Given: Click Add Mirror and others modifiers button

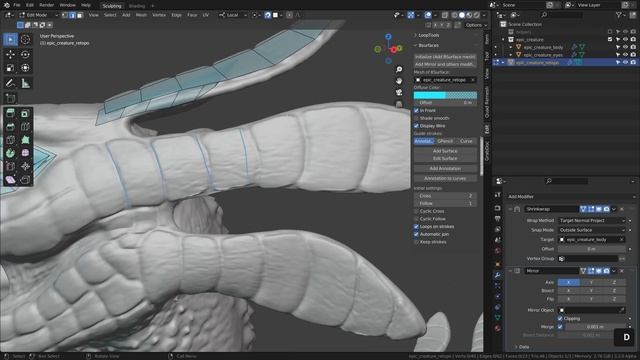Looking at the screenshot, I should tap(445, 64).
